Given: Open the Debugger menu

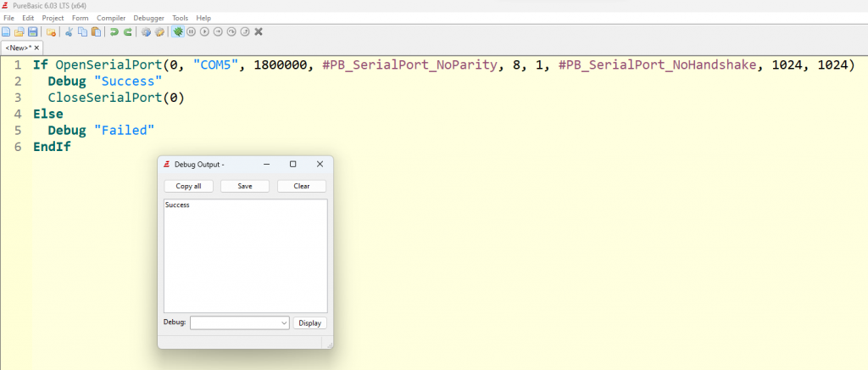Looking at the screenshot, I should [x=148, y=18].
